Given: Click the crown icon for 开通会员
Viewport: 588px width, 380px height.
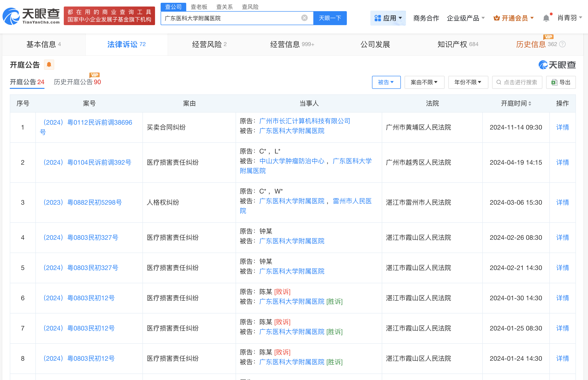Looking at the screenshot, I should tap(496, 18).
